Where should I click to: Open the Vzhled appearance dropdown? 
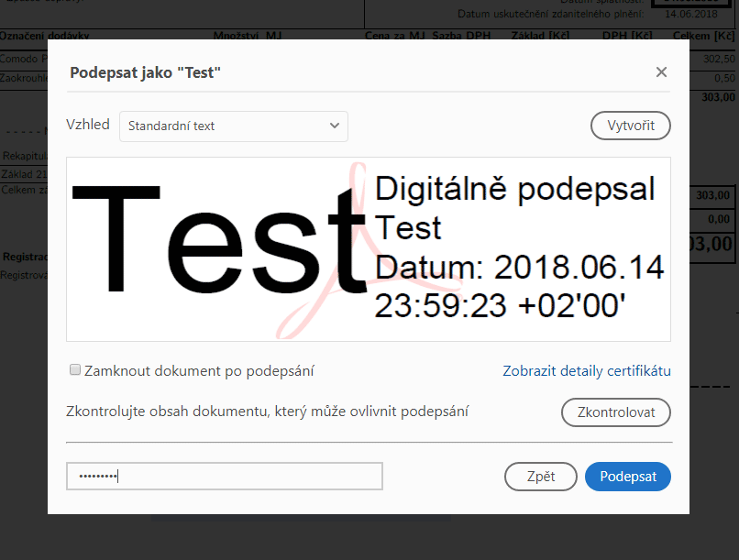coord(234,126)
